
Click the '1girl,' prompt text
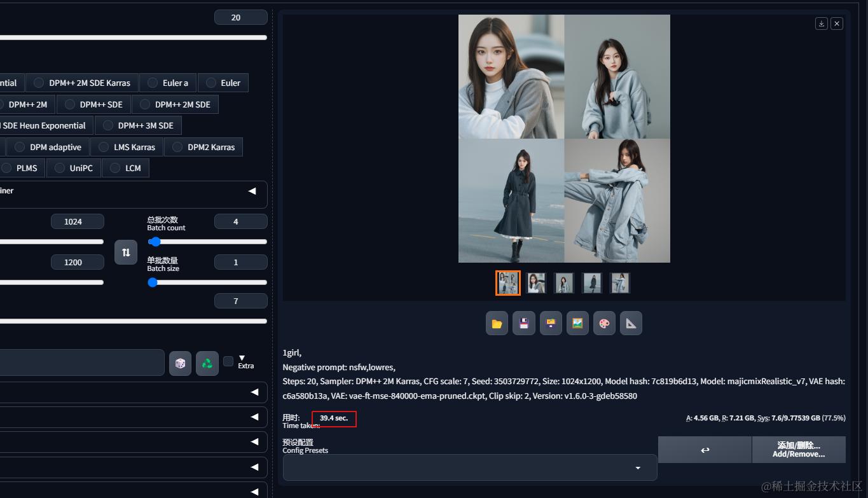click(x=292, y=352)
